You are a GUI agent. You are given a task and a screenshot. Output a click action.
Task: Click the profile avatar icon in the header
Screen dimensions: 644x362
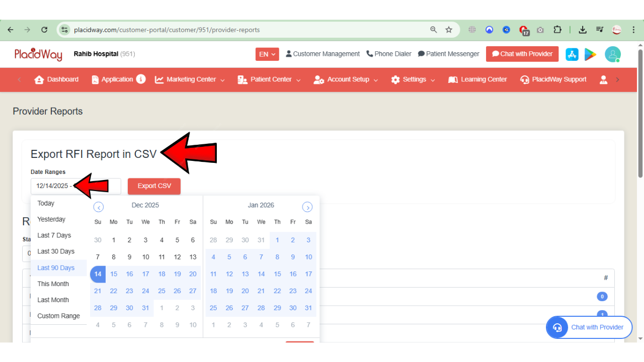point(613,54)
